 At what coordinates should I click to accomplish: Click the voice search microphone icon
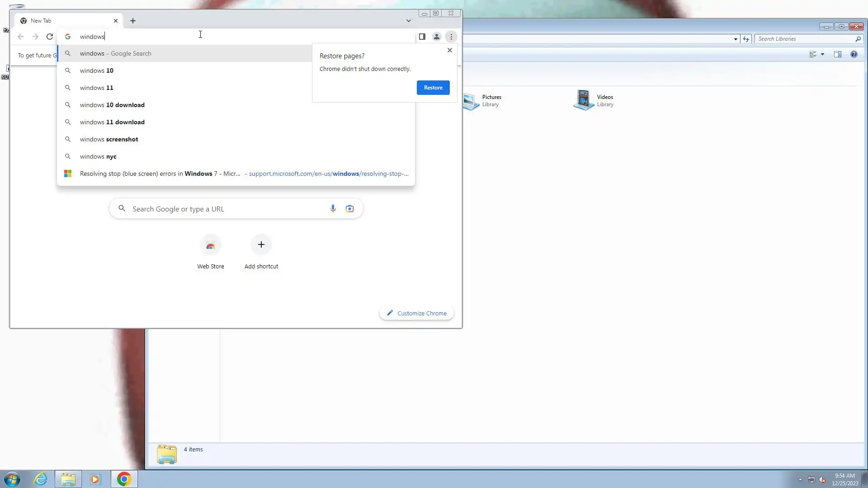pyautogui.click(x=333, y=209)
